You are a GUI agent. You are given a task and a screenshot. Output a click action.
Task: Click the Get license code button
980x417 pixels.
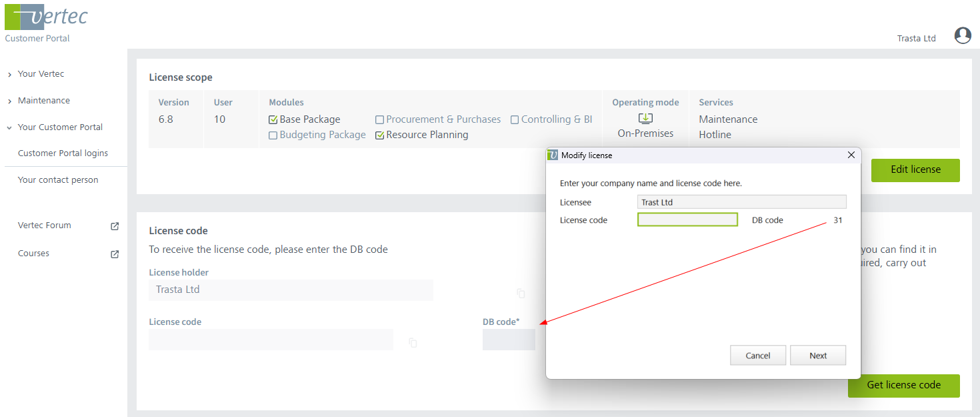click(903, 385)
